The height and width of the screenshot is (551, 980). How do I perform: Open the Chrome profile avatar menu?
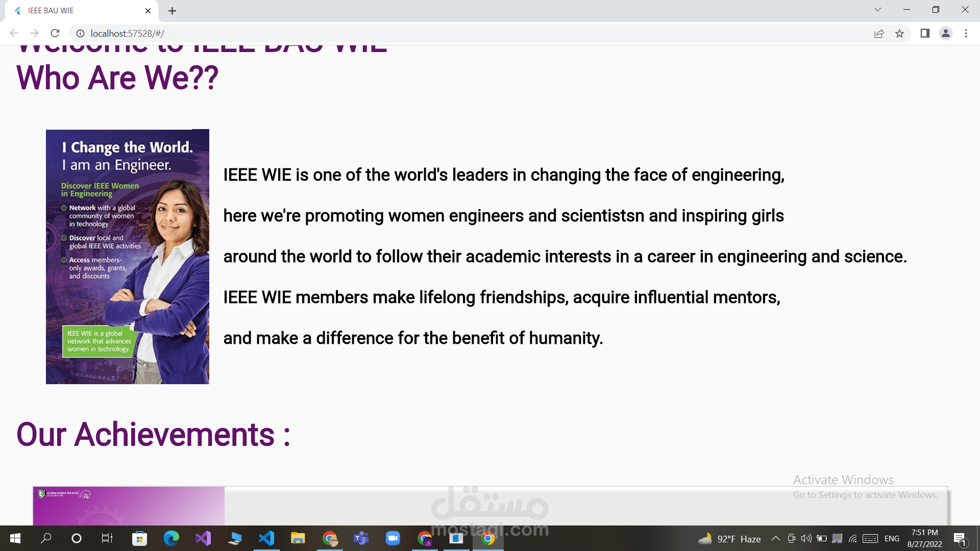(x=946, y=33)
